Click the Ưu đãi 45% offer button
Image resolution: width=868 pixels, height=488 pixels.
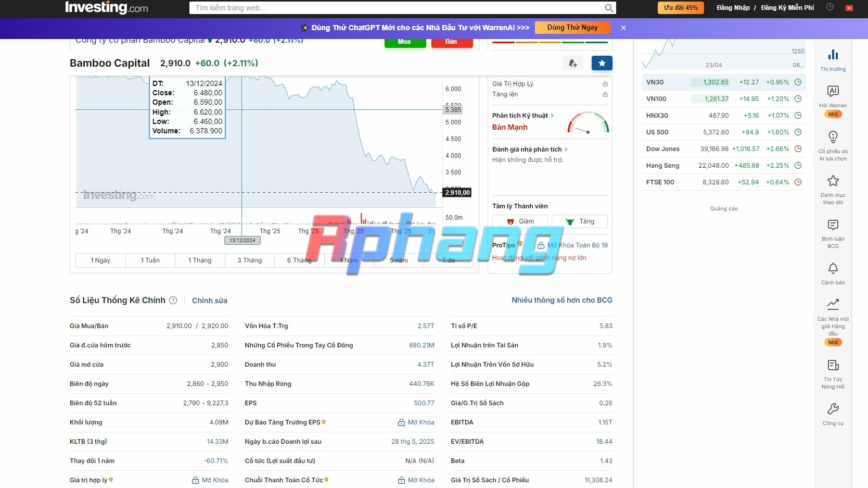tap(681, 8)
